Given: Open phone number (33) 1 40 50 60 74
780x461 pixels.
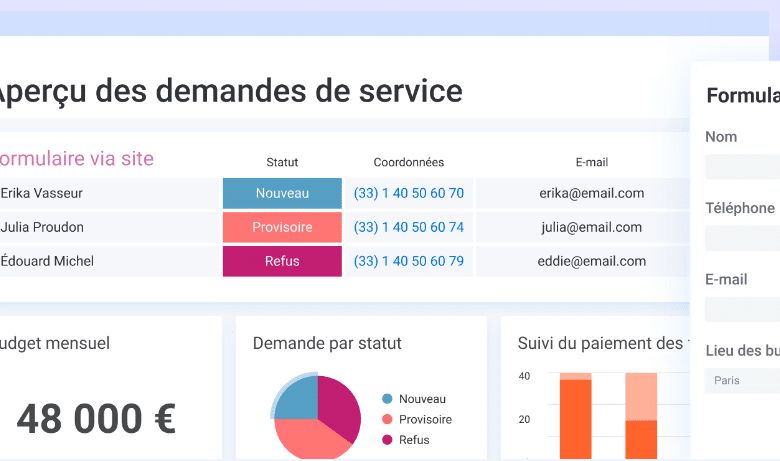Looking at the screenshot, I should click(408, 227).
